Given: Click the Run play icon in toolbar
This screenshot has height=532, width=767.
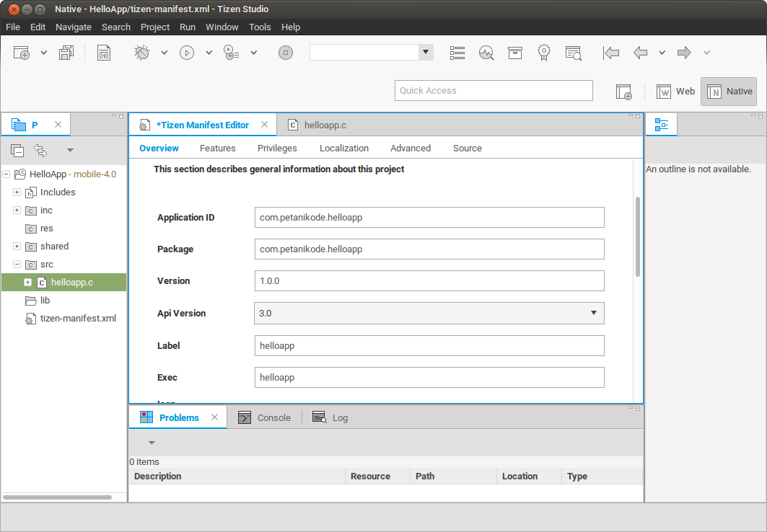Looking at the screenshot, I should click(187, 53).
